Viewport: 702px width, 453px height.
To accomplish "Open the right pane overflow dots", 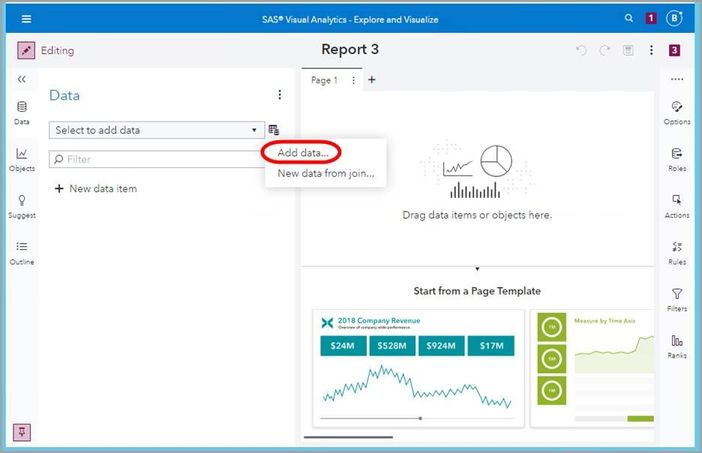I will [x=677, y=79].
